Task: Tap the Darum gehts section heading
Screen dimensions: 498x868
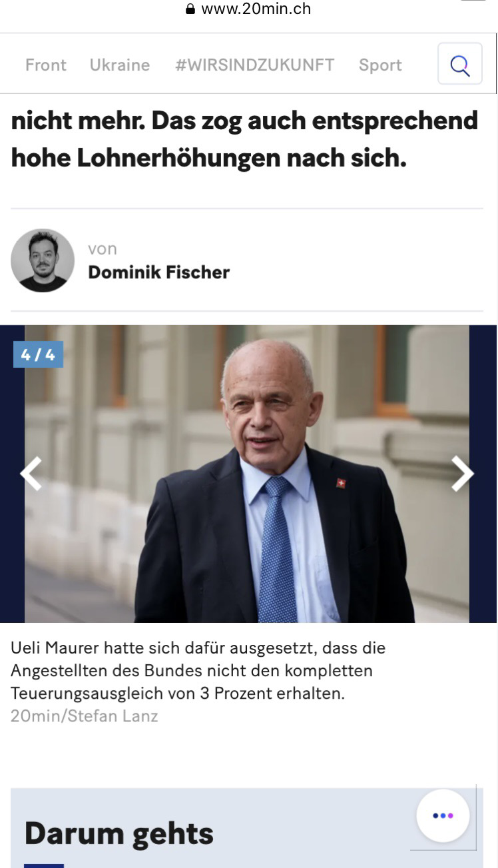Action: (x=119, y=833)
